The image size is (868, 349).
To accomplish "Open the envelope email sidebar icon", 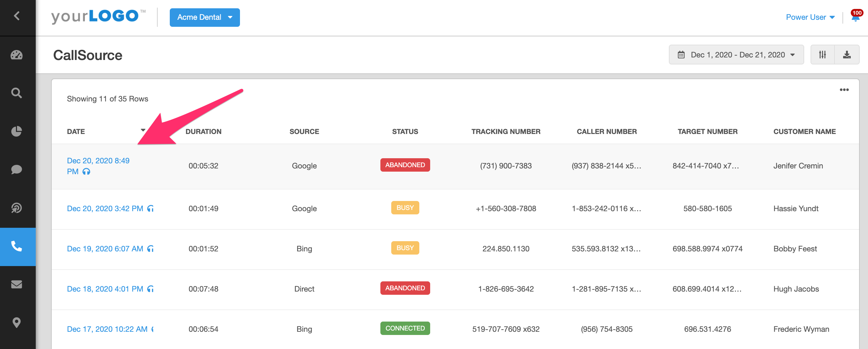I will coord(17,285).
